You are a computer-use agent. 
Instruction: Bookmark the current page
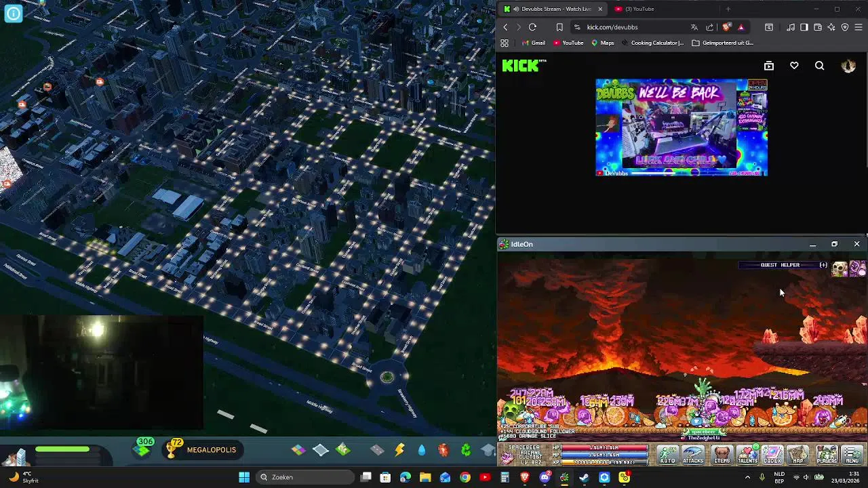coord(559,27)
